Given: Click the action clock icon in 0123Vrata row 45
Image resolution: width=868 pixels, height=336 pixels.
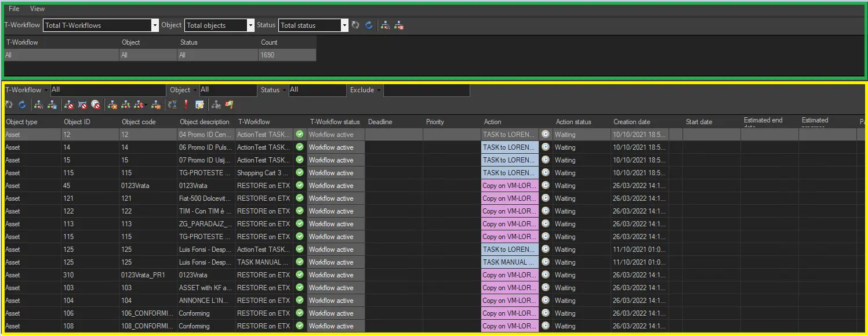Looking at the screenshot, I should pyautogui.click(x=546, y=186).
